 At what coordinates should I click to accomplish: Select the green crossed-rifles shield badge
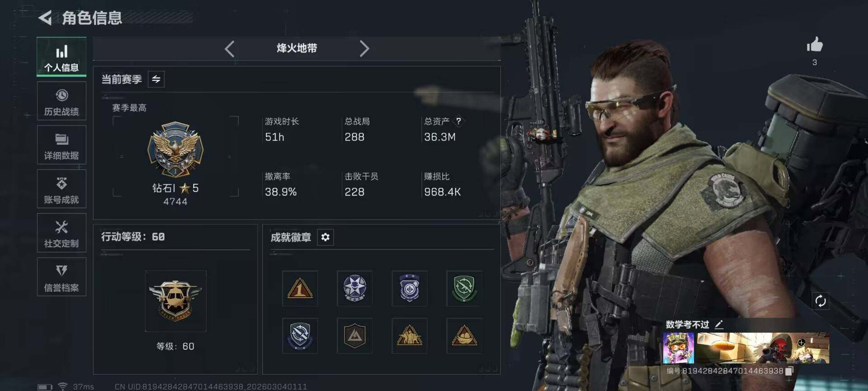click(x=464, y=289)
